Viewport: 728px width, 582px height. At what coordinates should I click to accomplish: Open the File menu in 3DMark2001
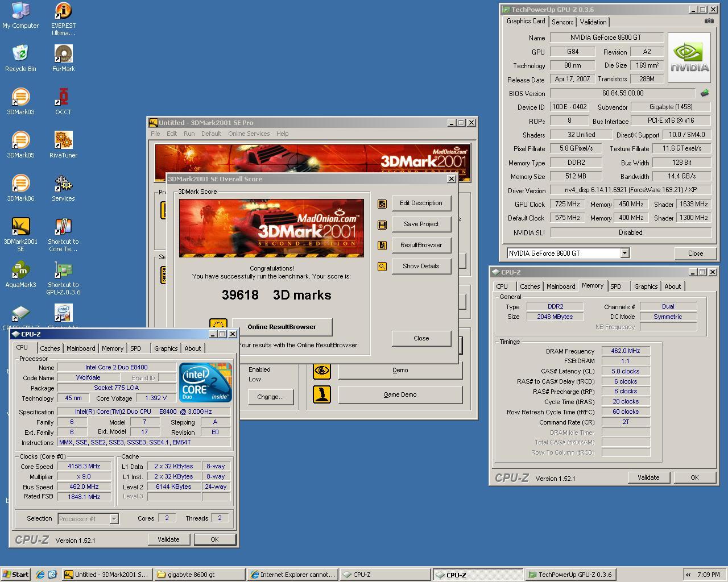(x=155, y=134)
